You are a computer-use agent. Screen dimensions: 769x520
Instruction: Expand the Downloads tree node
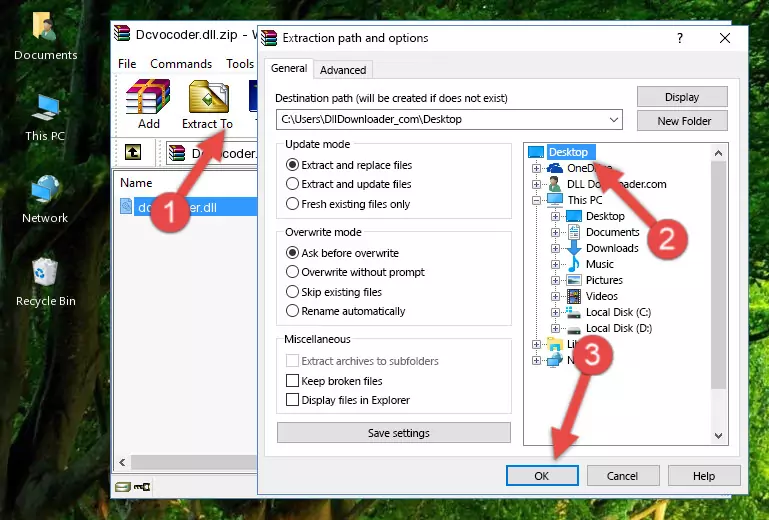(555, 248)
